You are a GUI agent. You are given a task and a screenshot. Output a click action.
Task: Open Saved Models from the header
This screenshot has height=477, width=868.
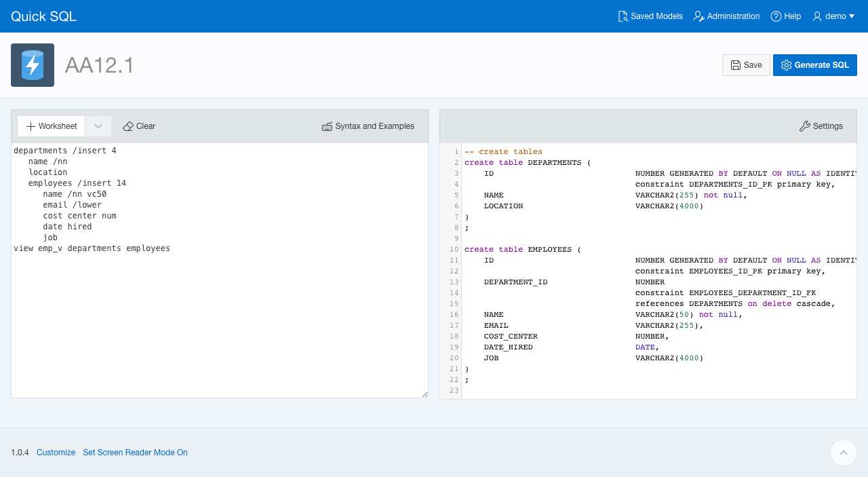point(650,16)
